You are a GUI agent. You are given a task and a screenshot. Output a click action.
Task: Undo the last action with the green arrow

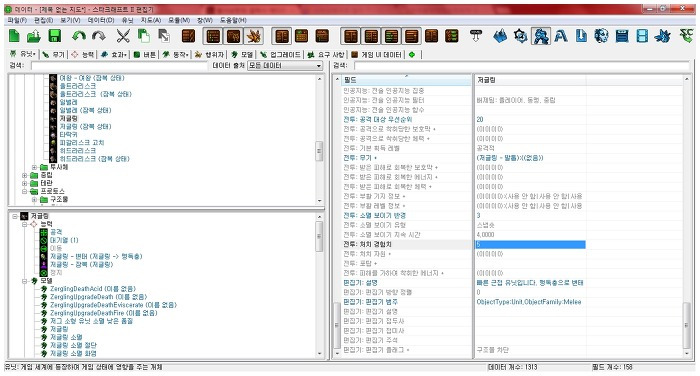pos(79,36)
